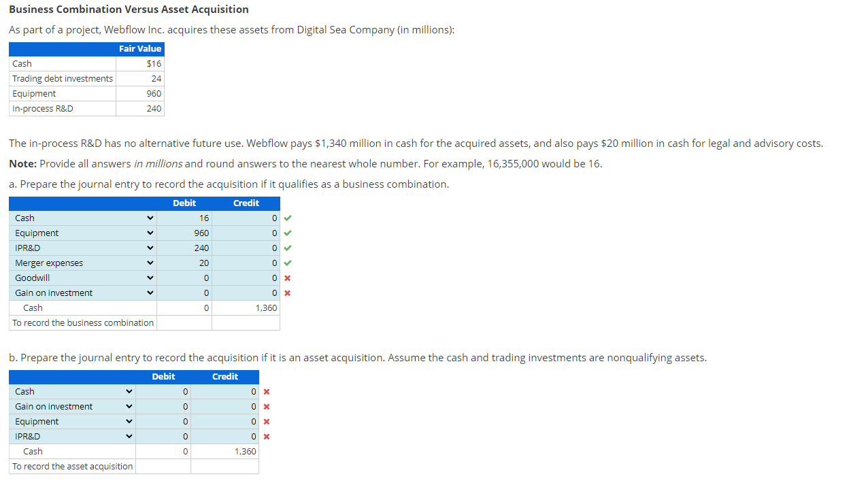Click the green checkmark beside IPR&D in part a

click(x=288, y=248)
